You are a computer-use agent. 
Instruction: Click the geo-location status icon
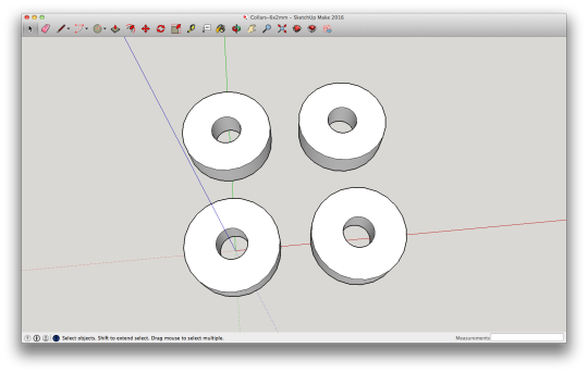[x=27, y=338]
